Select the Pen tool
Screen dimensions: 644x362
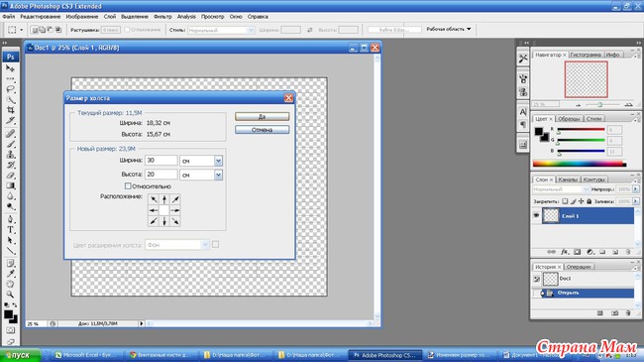coord(10,219)
